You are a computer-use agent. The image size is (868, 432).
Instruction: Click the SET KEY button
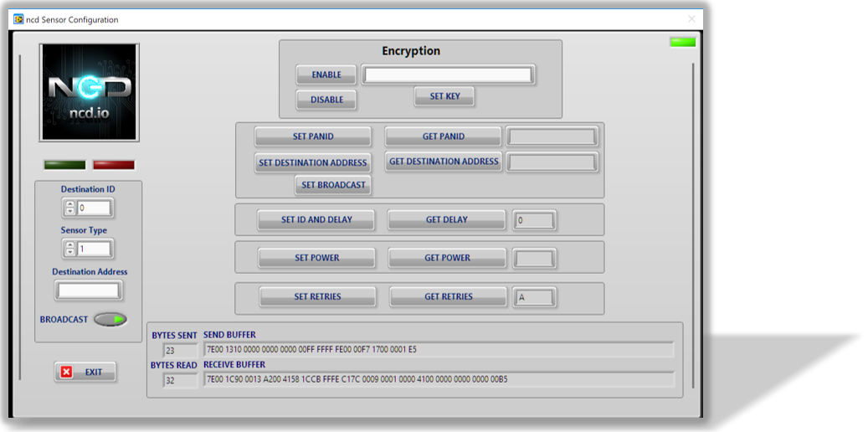click(444, 96)
